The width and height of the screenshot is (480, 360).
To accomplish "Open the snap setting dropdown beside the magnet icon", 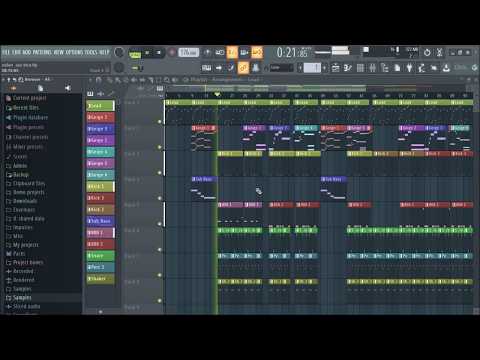I will [281, 68].
